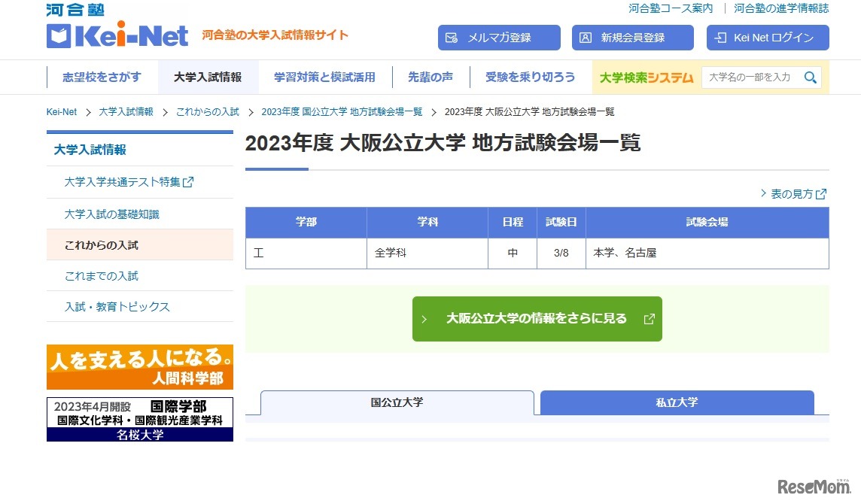Click the 大阪公立大学の情報をさらに見る button
This screenshot has height=504, width=861.
click(x=537, y=318)
